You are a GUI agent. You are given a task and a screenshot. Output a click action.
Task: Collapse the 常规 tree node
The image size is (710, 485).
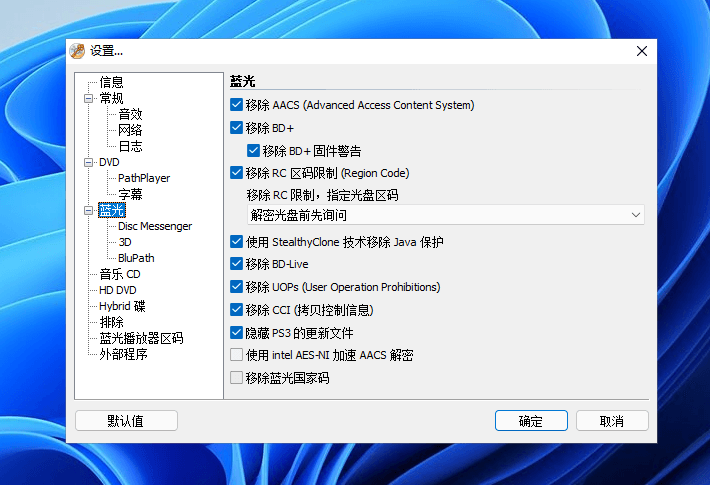click(x=88, y=98)
